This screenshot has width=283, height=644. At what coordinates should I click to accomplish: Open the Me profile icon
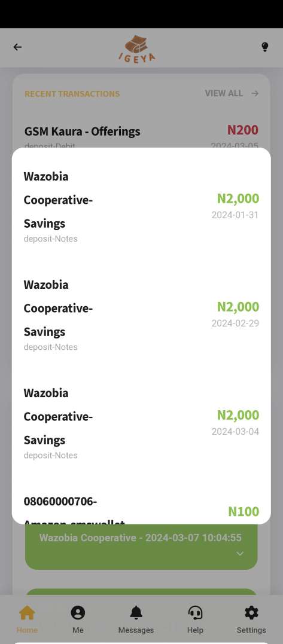coord(78,613)
